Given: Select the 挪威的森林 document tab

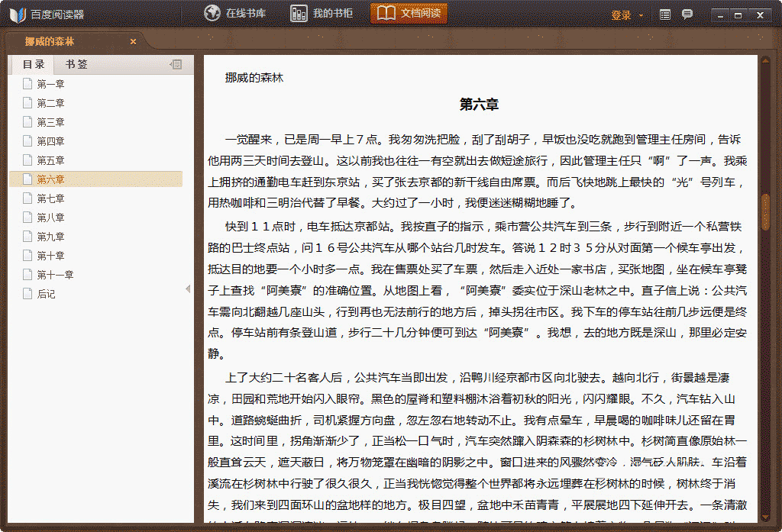Looking at the screenshot, I should 75,41.
